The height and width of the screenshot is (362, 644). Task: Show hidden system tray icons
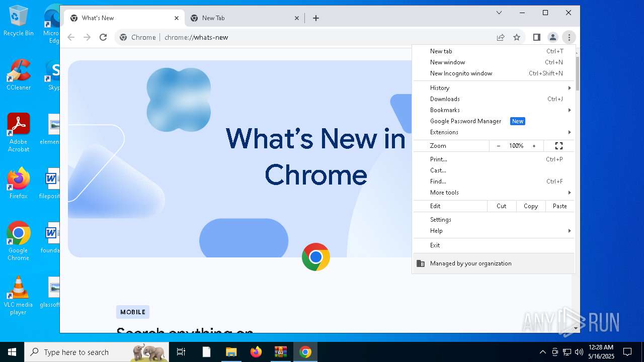coord(542,352)
